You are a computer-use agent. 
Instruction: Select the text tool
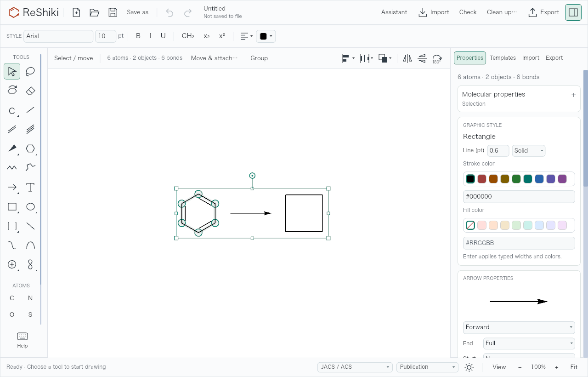tap(30, 187)
